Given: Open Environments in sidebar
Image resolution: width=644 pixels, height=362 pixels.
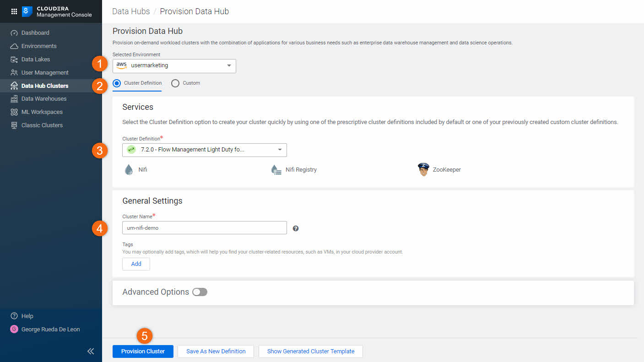Looking at the screenshot, I should [x=39, y=46].
